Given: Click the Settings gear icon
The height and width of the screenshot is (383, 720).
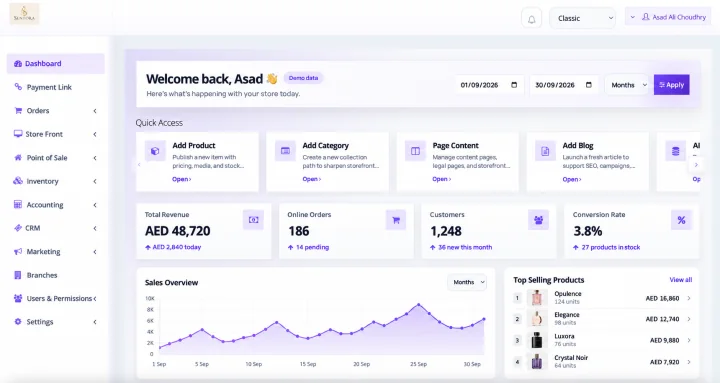Looking at the screenshot, I should (18, 321).
